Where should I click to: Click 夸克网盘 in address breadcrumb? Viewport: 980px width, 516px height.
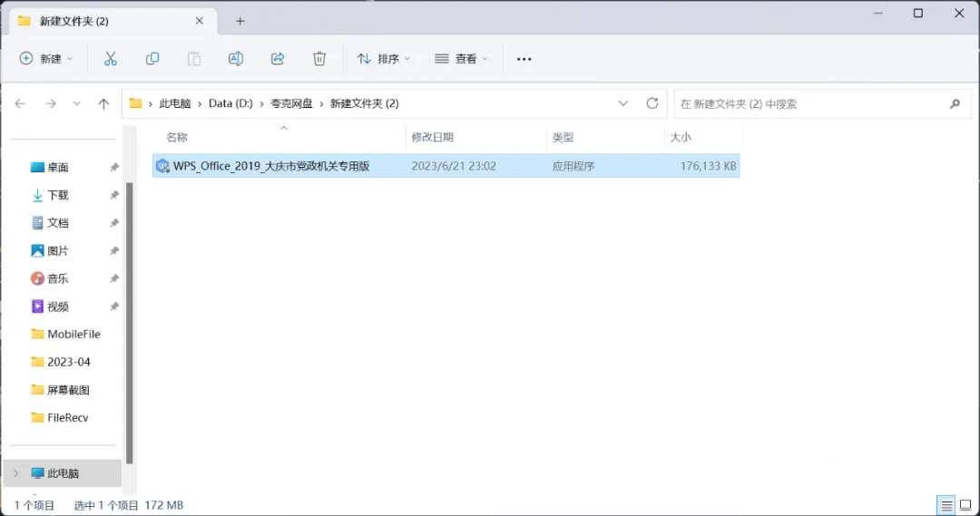(x=291, y=103)
